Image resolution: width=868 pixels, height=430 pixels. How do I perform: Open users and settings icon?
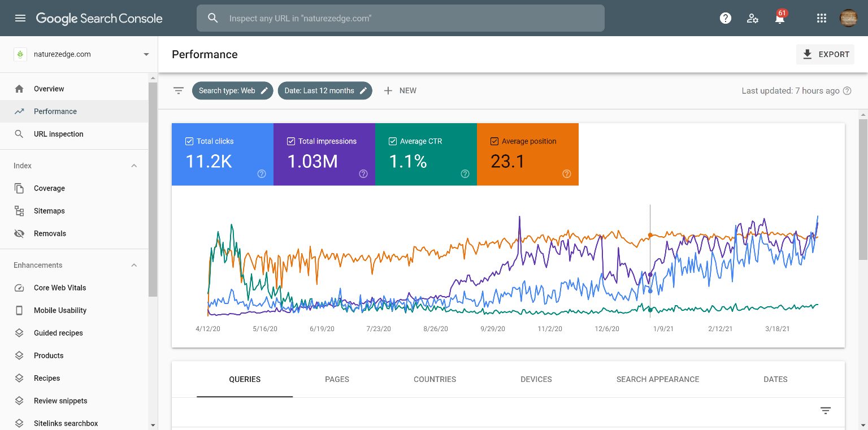coord(753,18)
